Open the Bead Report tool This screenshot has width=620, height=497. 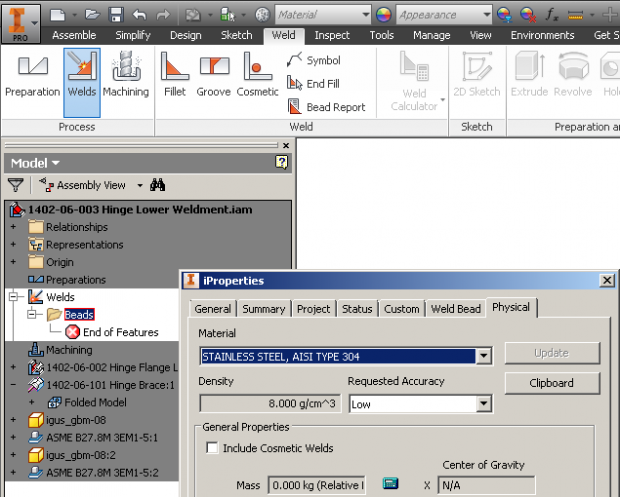[x=326, y=107]
